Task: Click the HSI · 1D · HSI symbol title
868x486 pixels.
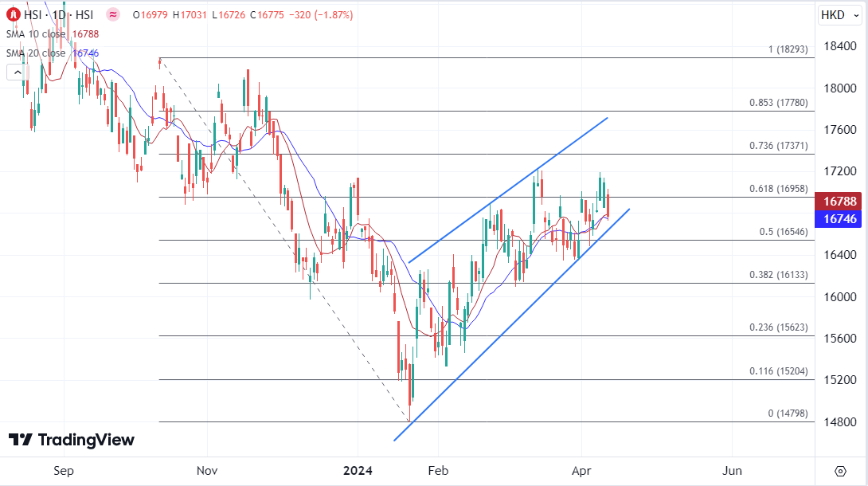Action: click(x=59, y=15)
